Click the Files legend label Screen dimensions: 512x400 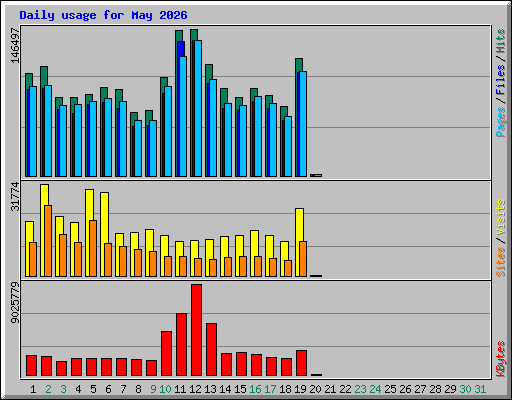(500, 80)
